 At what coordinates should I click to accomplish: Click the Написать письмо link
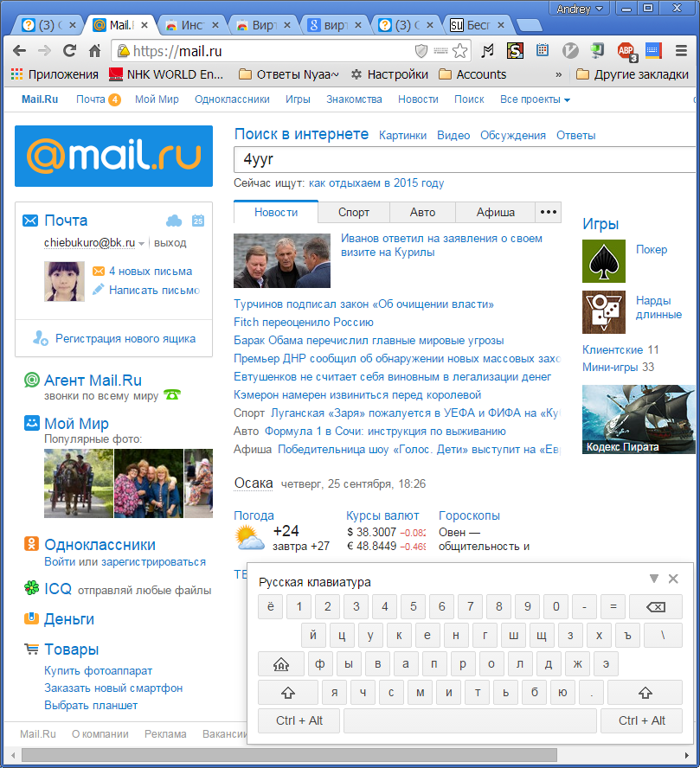pos(154,290)
